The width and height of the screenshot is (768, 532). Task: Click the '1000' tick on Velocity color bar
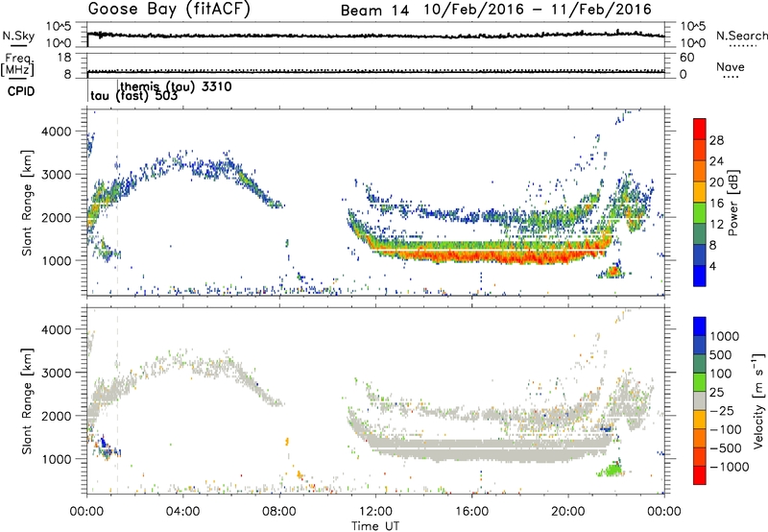[x=725, y=336]
